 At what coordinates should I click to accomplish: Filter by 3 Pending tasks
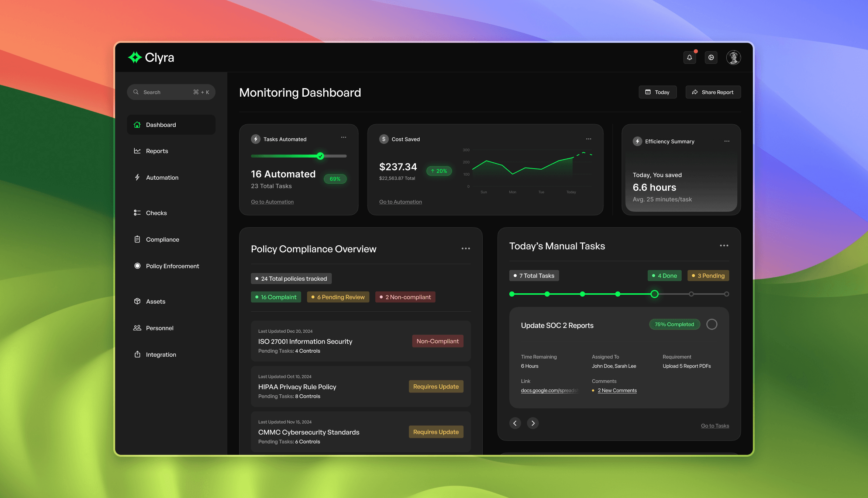(708, 276)
